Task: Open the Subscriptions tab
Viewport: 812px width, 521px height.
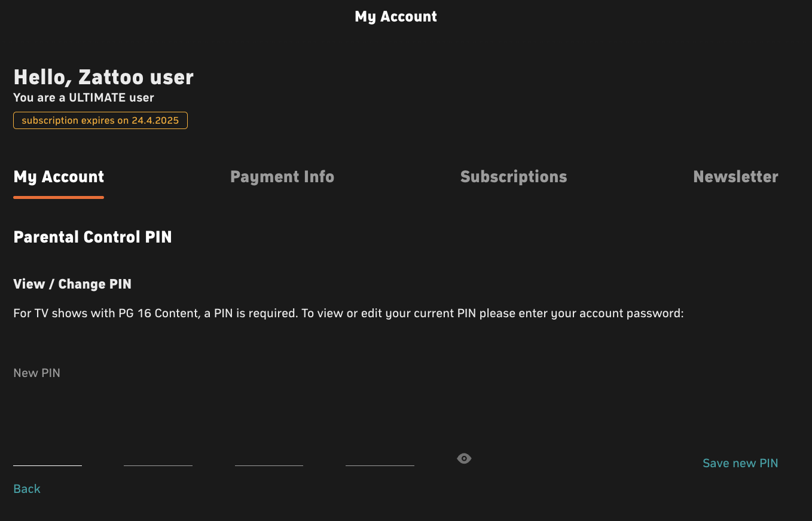Action: pyautogui.click(x=514, y=177)
